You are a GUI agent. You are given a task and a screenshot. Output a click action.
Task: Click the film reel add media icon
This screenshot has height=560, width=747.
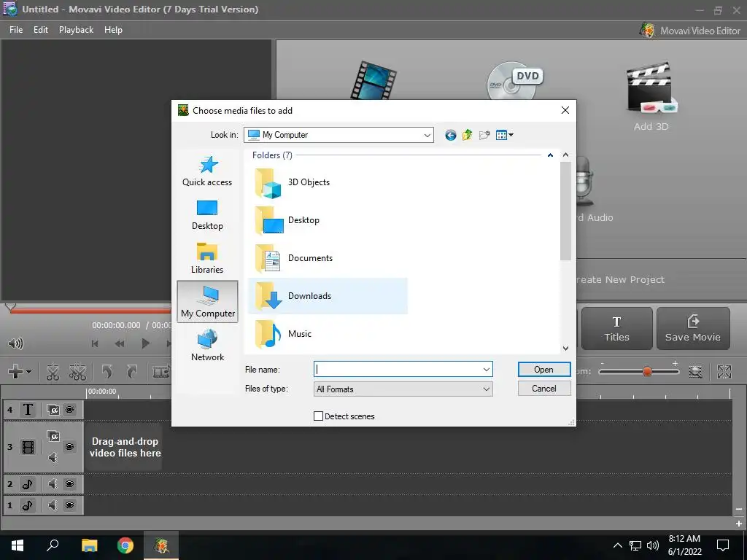(x=373, y=80)
